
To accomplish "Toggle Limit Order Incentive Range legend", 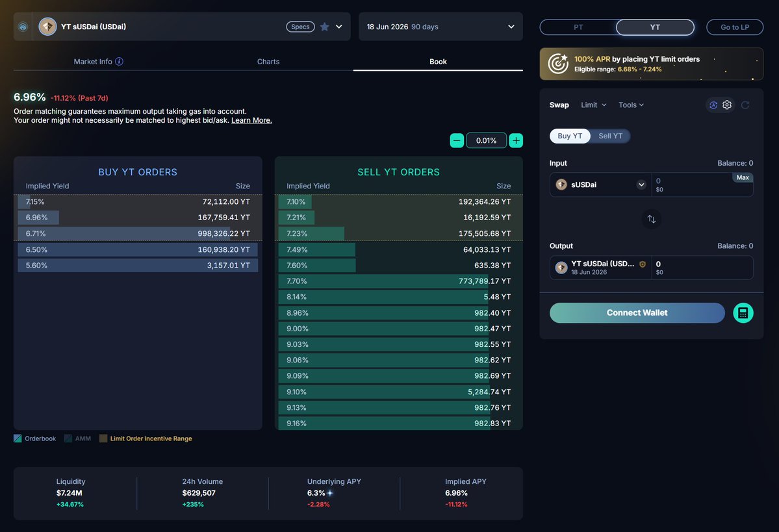I will (146, 438).
